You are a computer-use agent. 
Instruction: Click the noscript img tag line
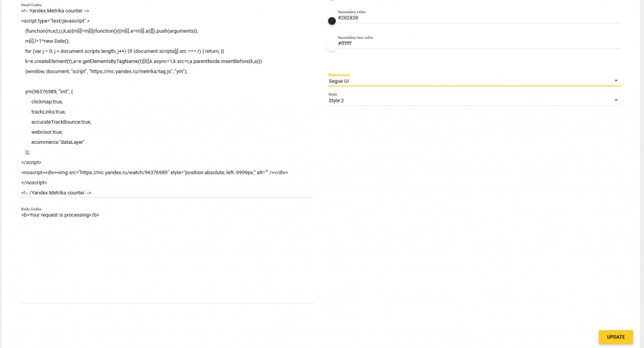click(x=155, y=172)
